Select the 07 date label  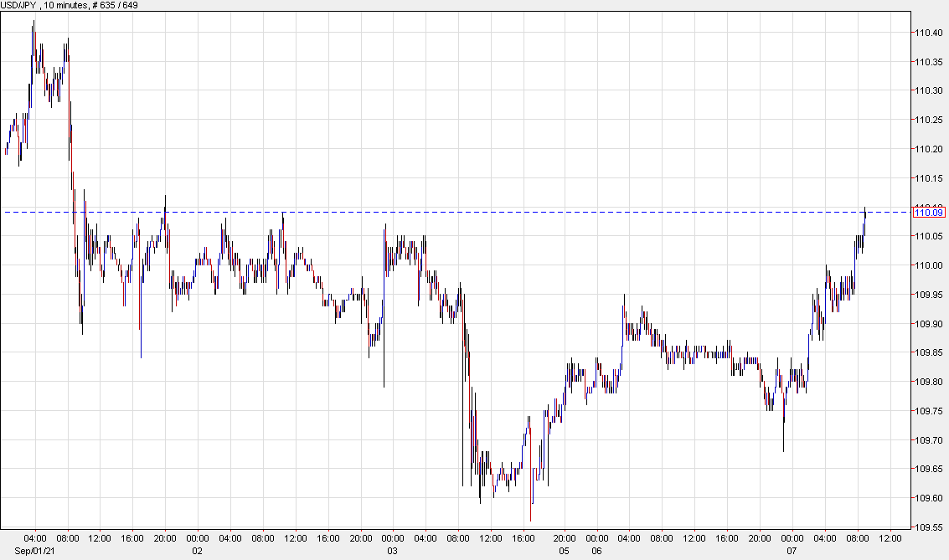(x=792, y=551)
